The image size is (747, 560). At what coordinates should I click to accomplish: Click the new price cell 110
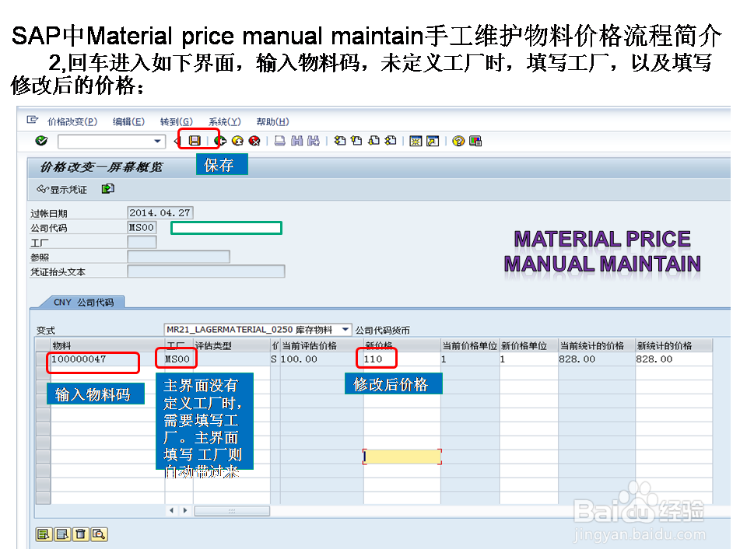coord(402,359)
